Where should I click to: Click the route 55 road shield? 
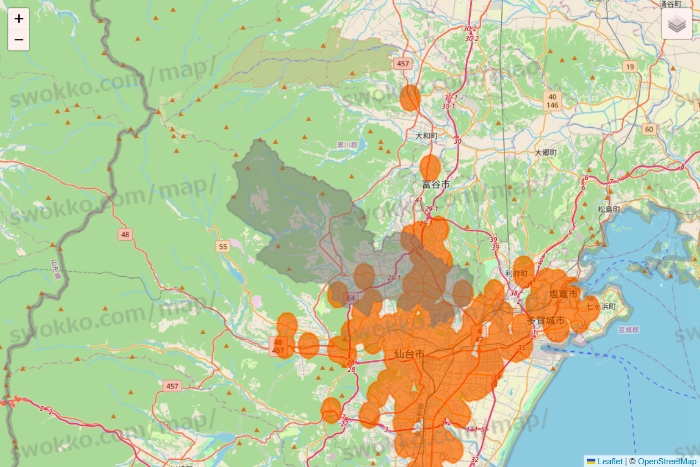tap(223, 246)
